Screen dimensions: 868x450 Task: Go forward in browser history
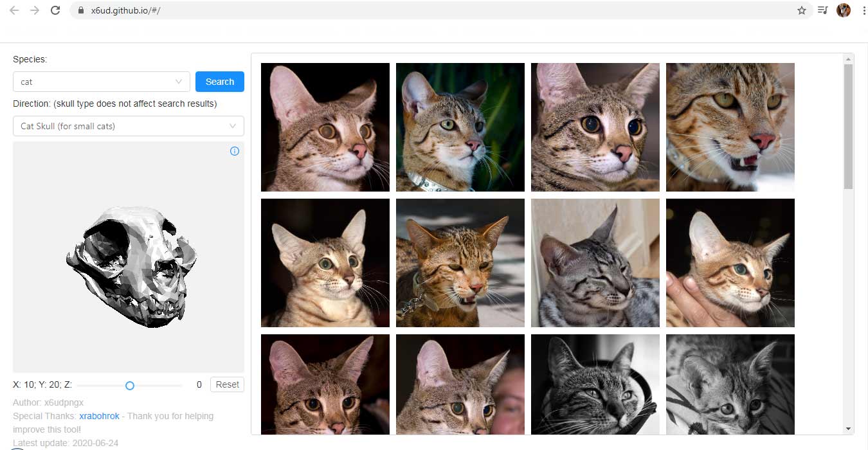pyautogui.click(x=35, y=10)
